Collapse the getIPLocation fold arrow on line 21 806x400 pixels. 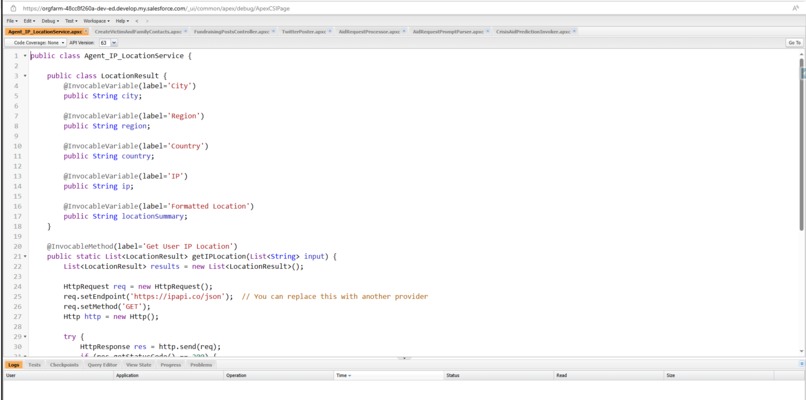click(25, 256)
